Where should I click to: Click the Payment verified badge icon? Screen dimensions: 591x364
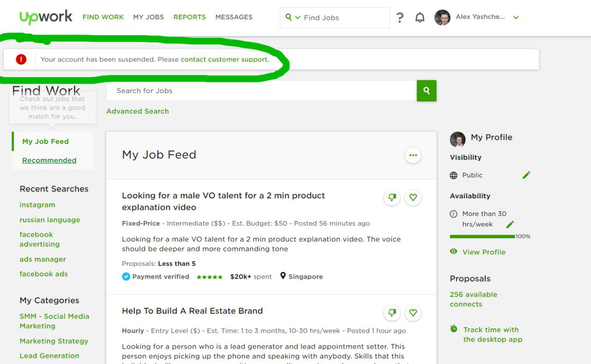click(126, 277)
